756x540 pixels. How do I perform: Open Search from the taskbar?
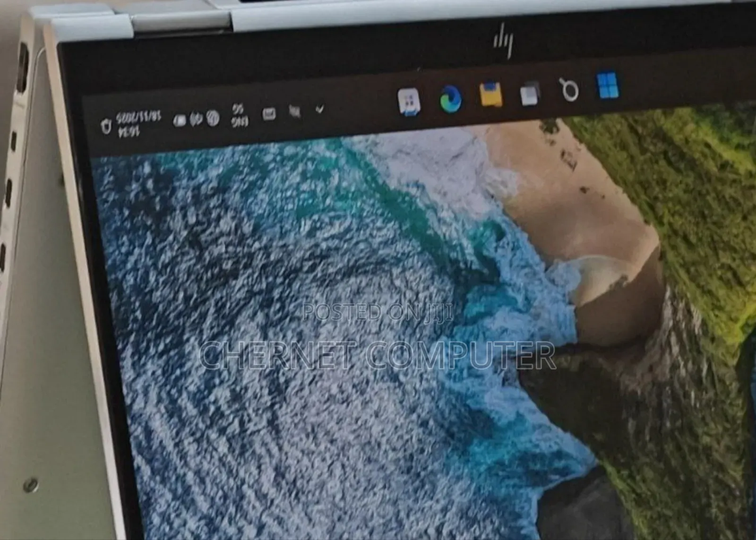[569, 89]
